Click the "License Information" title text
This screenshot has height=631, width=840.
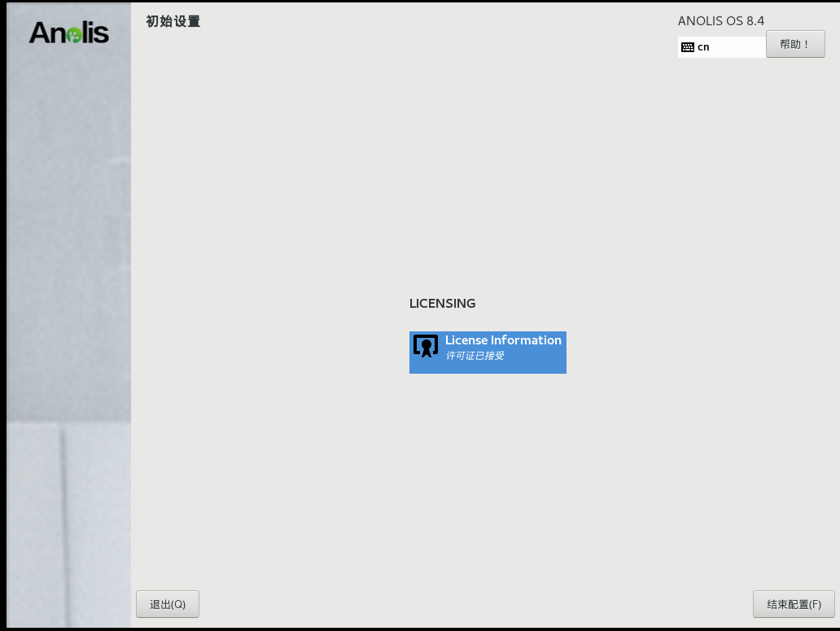click(503, 340)
